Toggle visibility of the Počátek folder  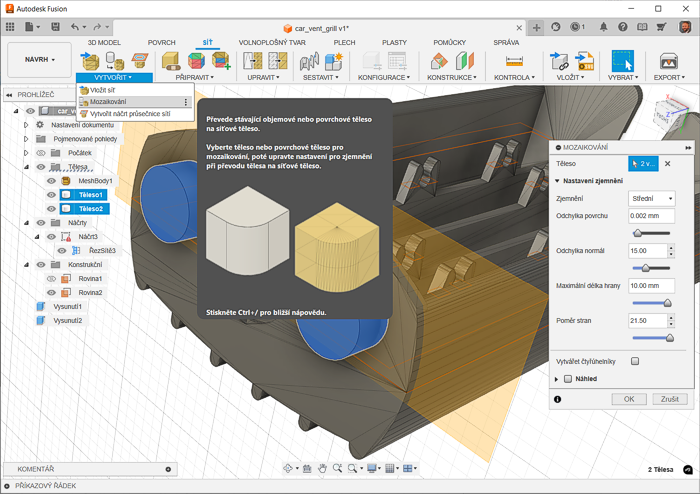(x=41, y=153)
